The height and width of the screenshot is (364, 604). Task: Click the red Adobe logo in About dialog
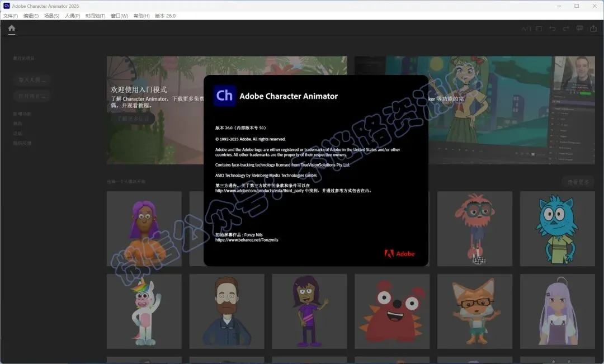[399, 253]
